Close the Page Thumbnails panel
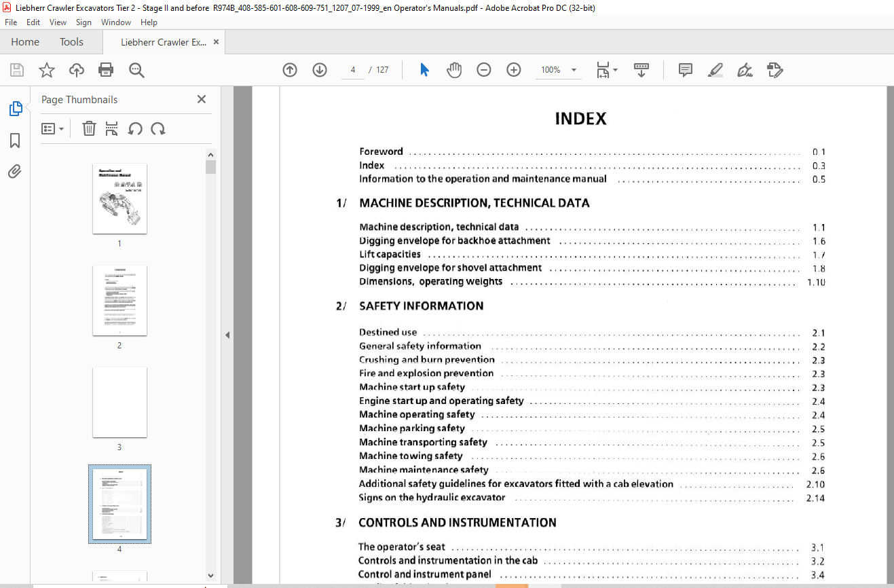894x588 pixels. pos(202,99)
